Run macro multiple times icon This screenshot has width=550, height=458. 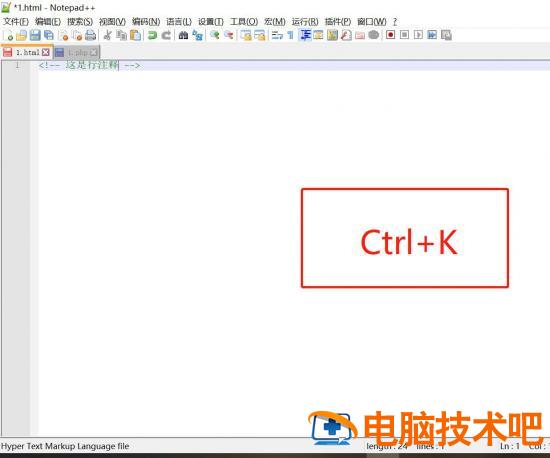(432, 35)
